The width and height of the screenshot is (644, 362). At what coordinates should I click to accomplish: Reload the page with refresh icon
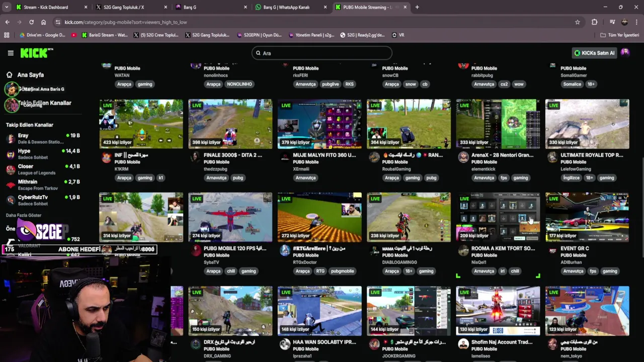point(31,22)
